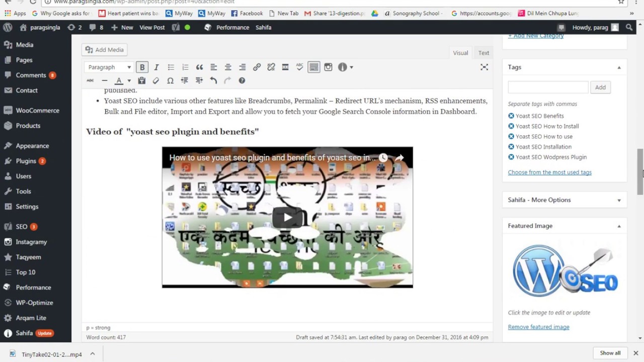Open the Paragraph format dropdown

(x=109, y=67)
